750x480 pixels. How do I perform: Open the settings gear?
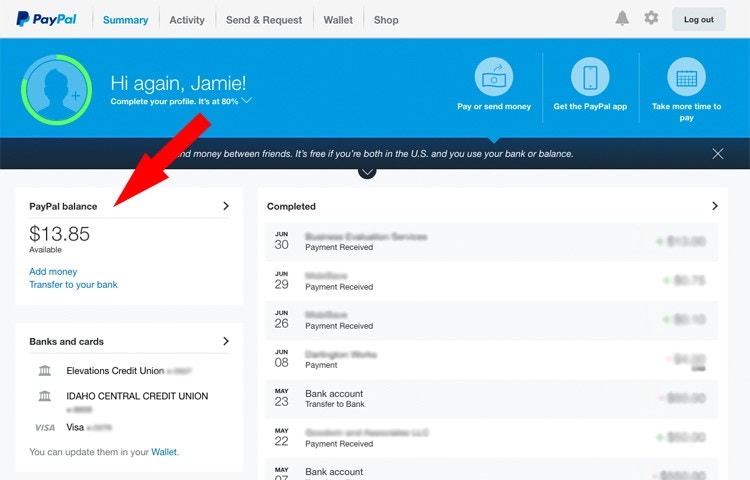coord(651,18)
